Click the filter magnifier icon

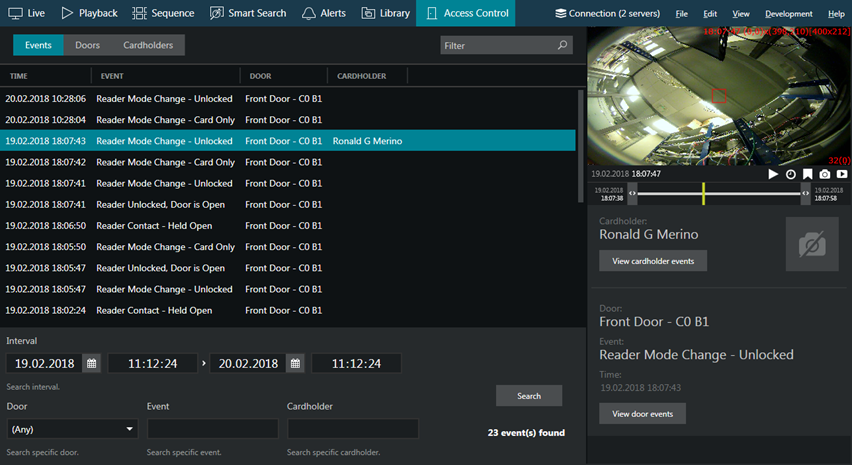562,45
